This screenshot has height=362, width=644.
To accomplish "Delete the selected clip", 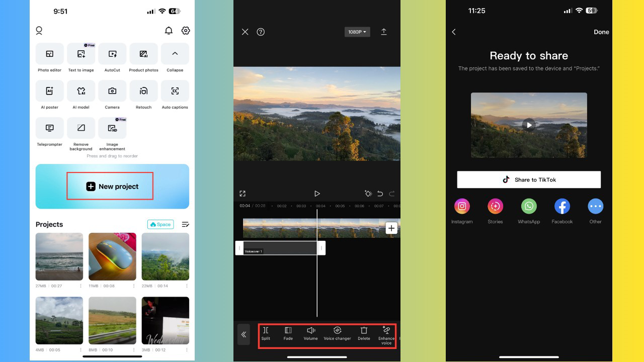I will point(364,333).
